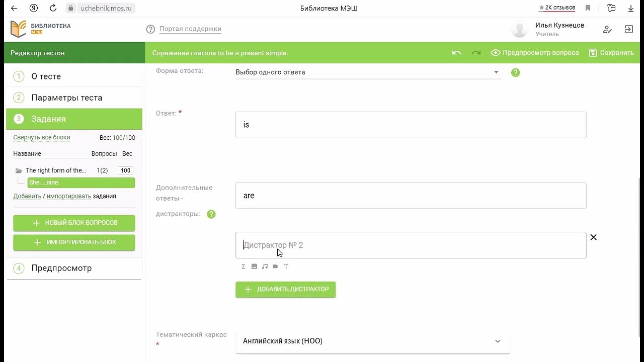Open Предпросмотр вопроса
This screenshot has width=644, height=362.
click(535, 53)
